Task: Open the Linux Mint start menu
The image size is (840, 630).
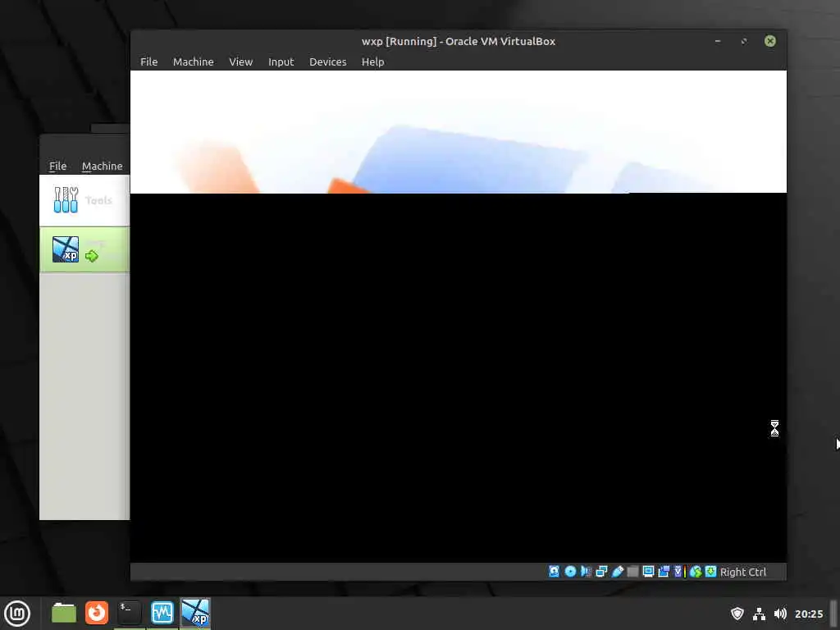Action: point(17,614)
